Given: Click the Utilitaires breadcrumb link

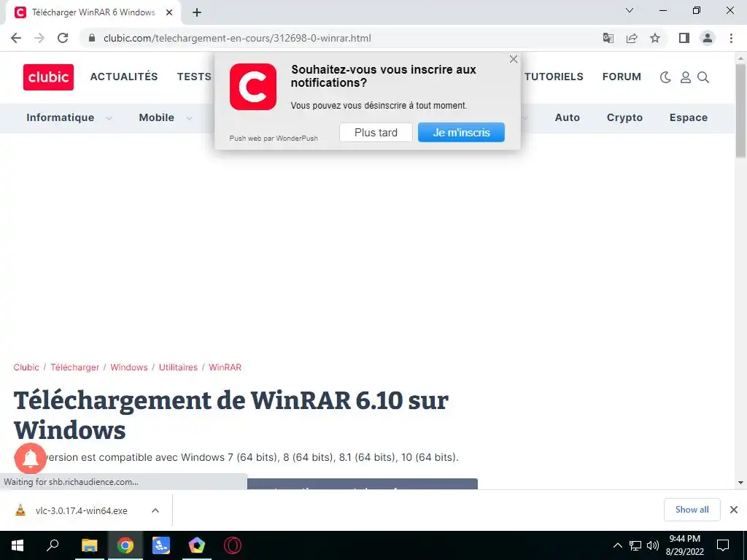Looking at the screenshot, I should (x=178, y=367).
